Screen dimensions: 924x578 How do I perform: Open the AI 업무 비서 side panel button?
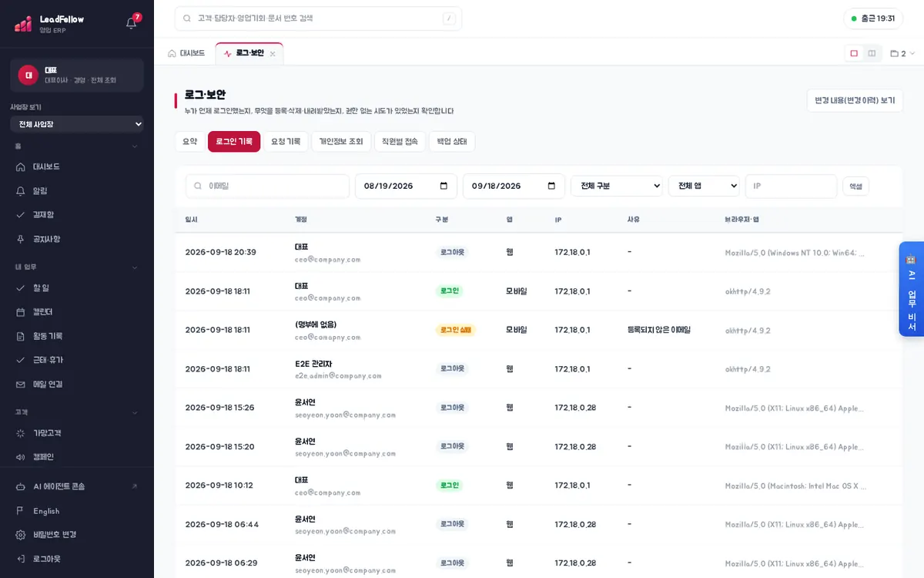pos(912,289)
